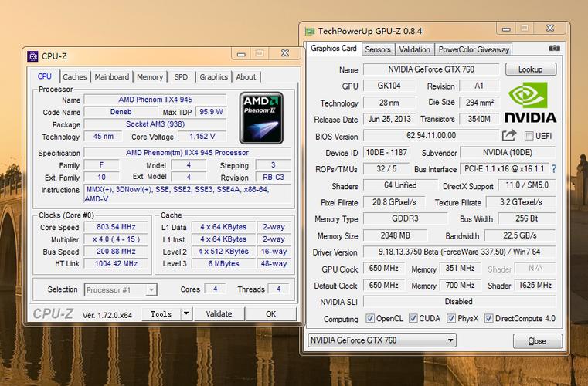Switch to the Mainboard tab
The width and height of the screenshot is (588, 386).
point(112,77)
